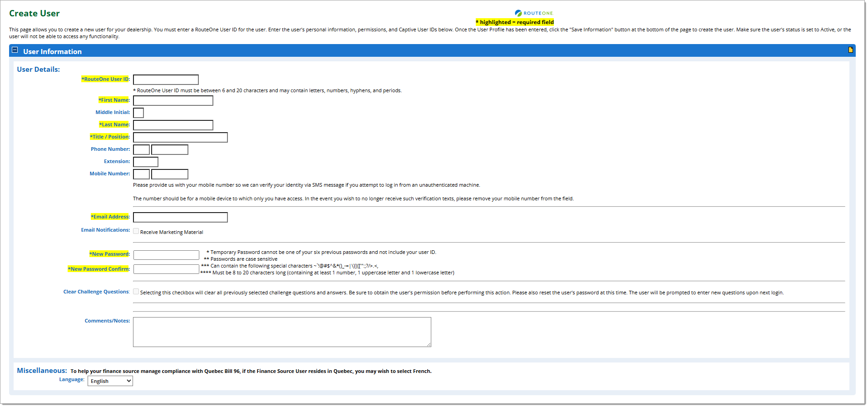868x407 pixels.
Task: Focus the First Name input
Action: point(173,100)
